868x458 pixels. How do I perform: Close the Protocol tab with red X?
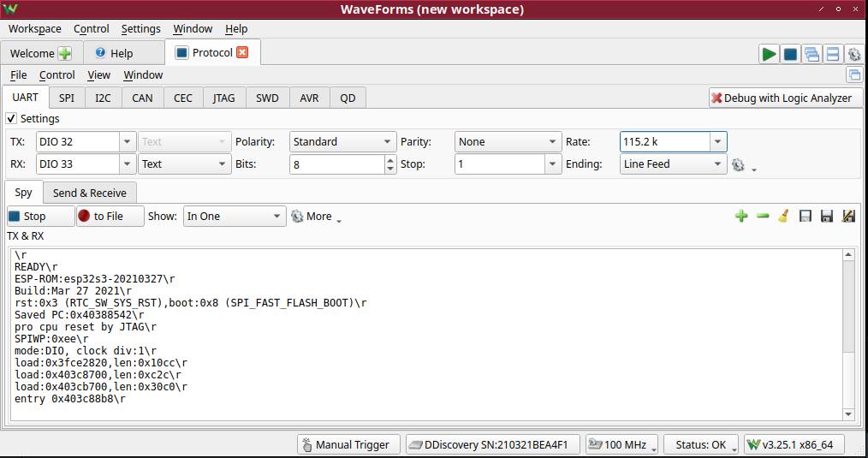coord(242,52)
